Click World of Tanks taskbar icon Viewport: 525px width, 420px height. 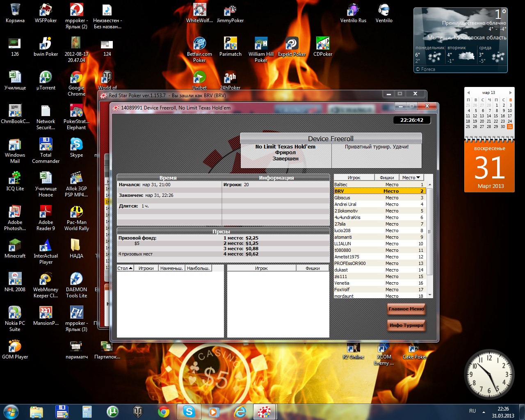coord(138,411)
